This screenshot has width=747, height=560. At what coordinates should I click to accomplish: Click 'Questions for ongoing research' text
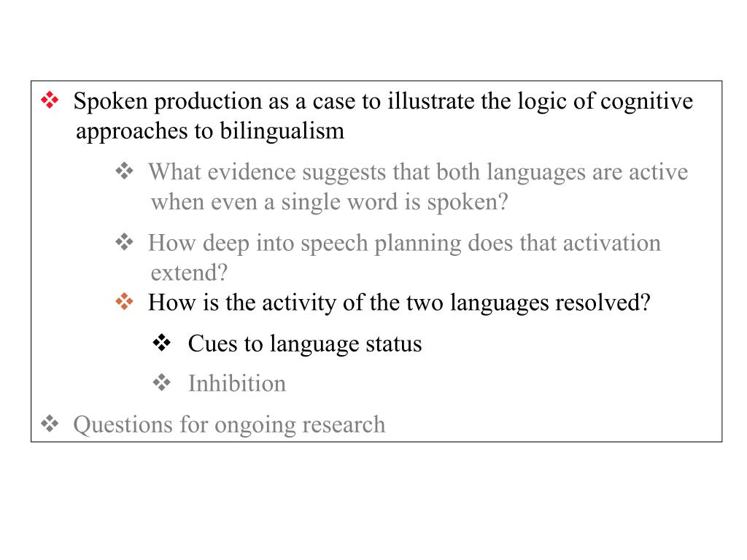pos(229,425)
